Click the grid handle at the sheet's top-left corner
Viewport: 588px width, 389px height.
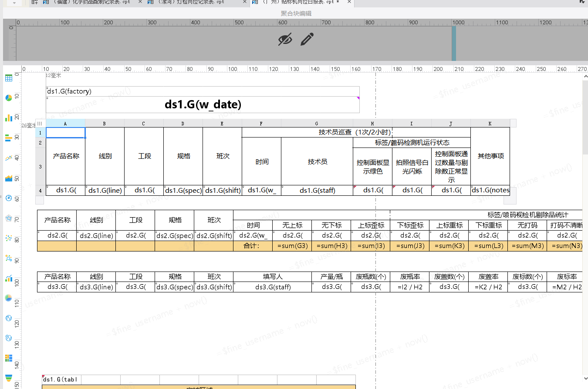tap(40, 124)
